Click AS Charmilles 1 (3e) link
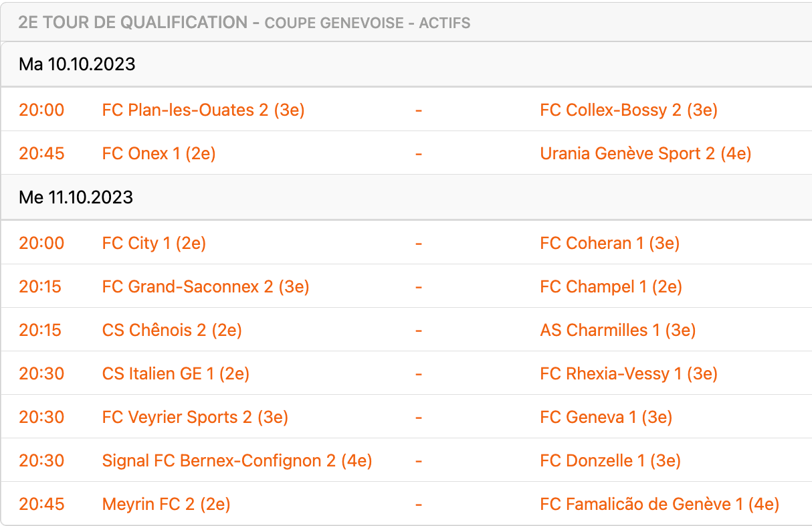The height and width of the screenshot is (526, 812). point(617,330)
